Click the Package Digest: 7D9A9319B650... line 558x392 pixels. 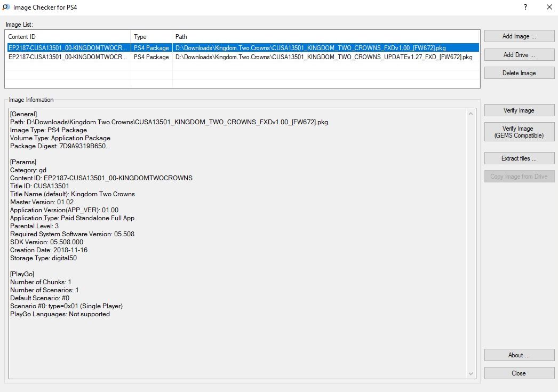60,146
